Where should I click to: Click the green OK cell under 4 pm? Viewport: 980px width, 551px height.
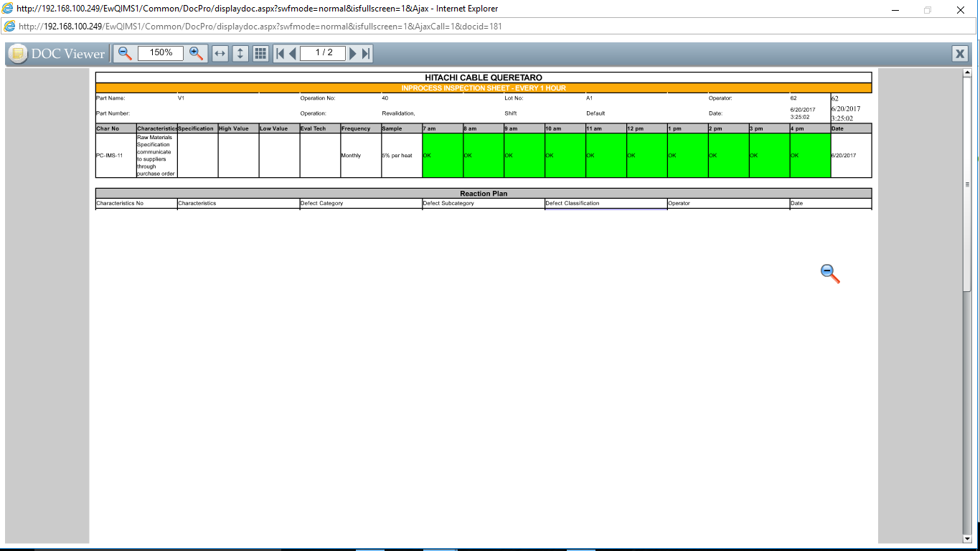811,155
